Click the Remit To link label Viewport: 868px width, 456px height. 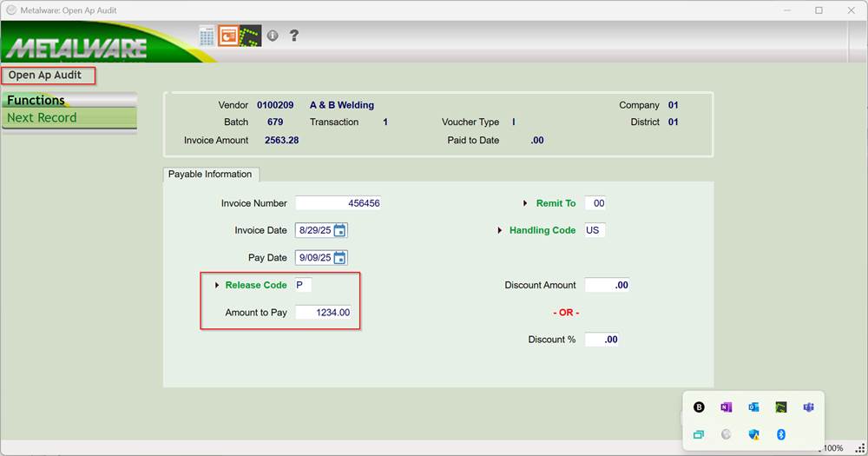(x=556, y=203)
